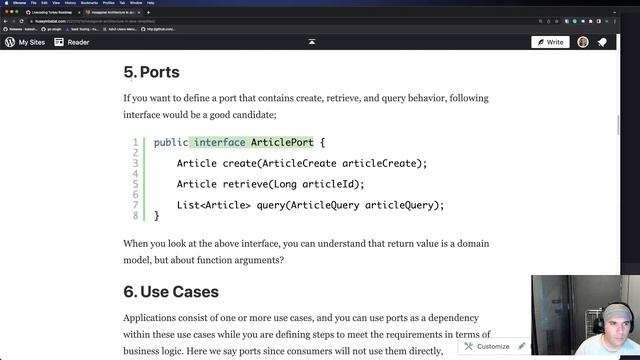Open the Profiles menu
640x360 pixels.
click(109, 3)
